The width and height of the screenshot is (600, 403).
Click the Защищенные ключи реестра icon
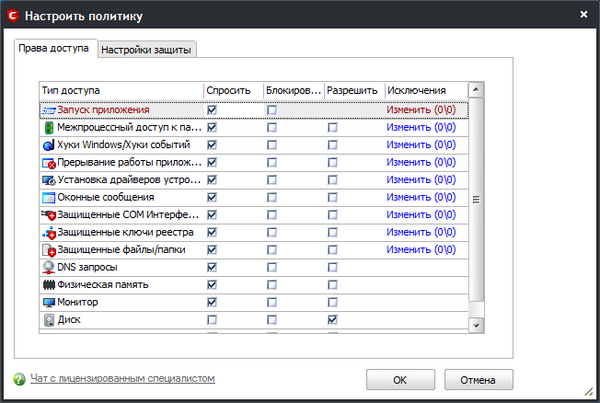coord(49,232)
